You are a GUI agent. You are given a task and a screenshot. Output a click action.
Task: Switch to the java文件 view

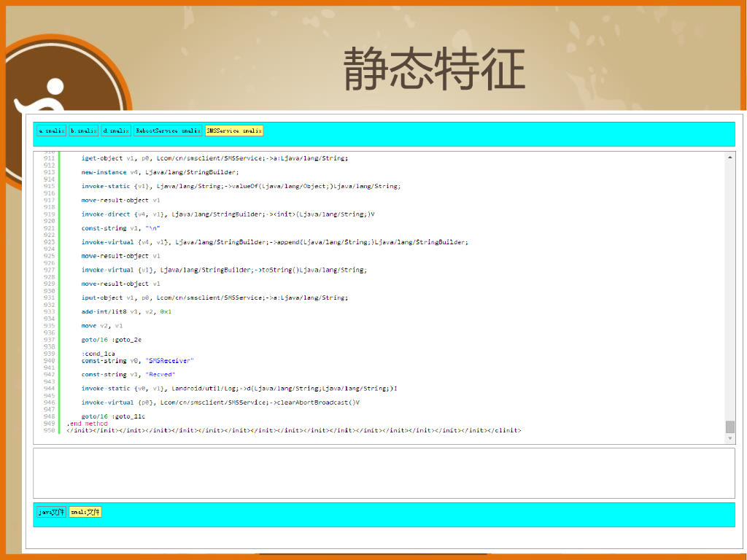tap(51, 512)
